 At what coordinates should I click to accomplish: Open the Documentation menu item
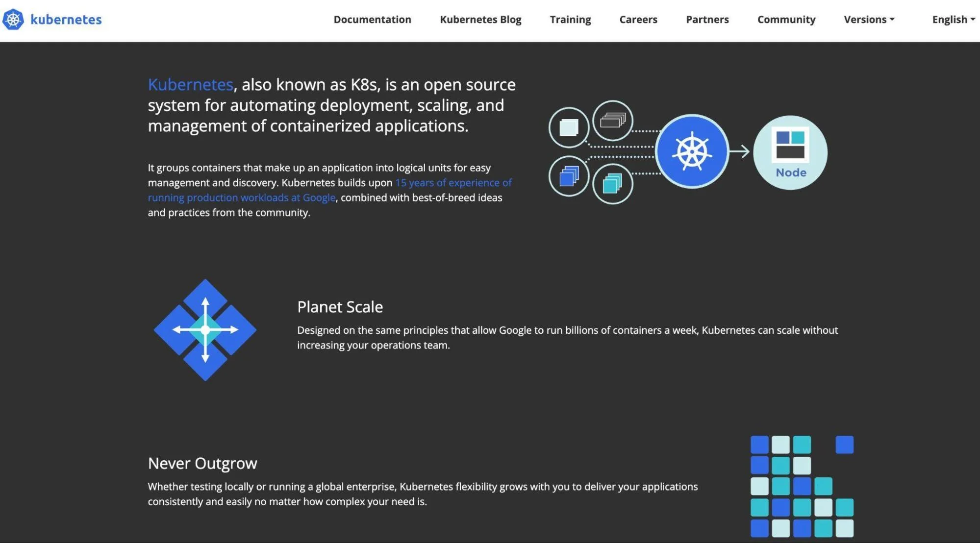pos(372,19)
